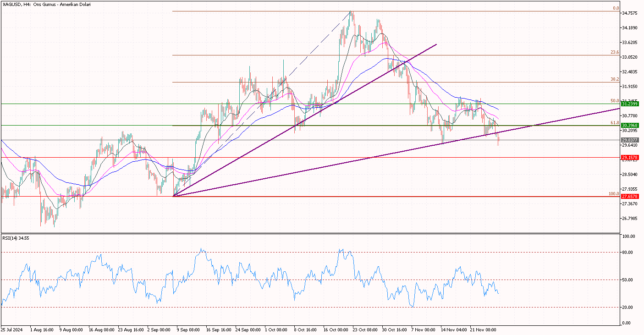Click the red 29.1578 price label
644x335 pixels.
pos(630,157)
